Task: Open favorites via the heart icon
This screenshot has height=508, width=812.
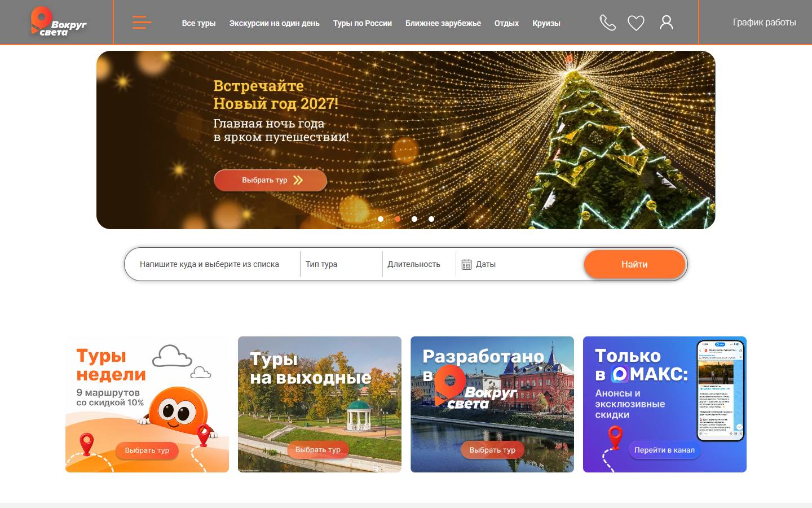Action: [x=636, y=23]
